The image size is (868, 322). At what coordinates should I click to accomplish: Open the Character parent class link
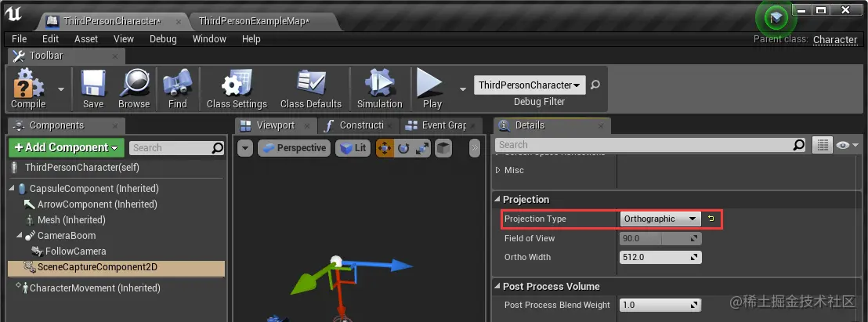point(835,39)
